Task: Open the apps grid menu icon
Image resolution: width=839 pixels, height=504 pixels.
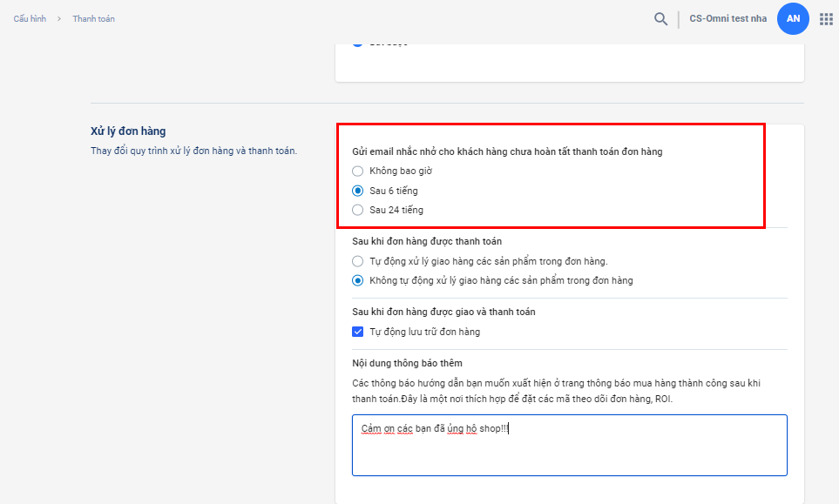Action: (x=826, y=19)
